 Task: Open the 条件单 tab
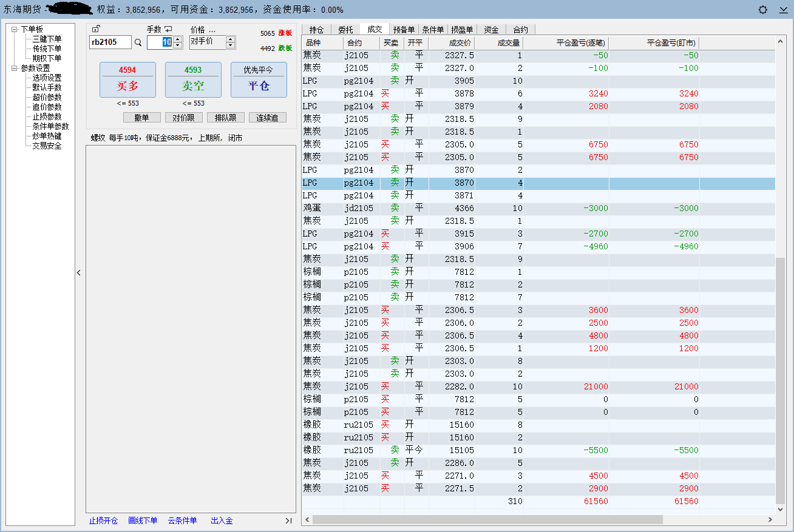(x=433, y=29)
